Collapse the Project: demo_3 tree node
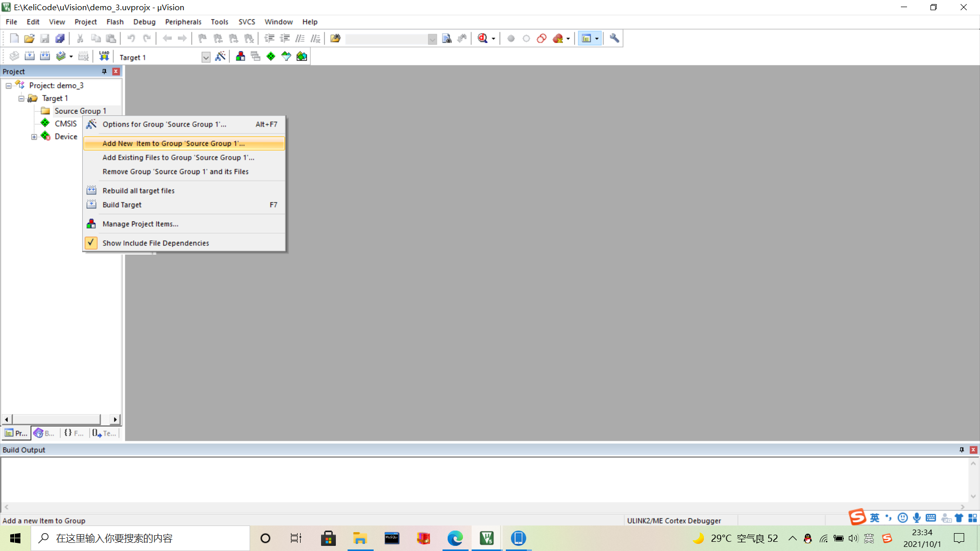 (9, 86)
